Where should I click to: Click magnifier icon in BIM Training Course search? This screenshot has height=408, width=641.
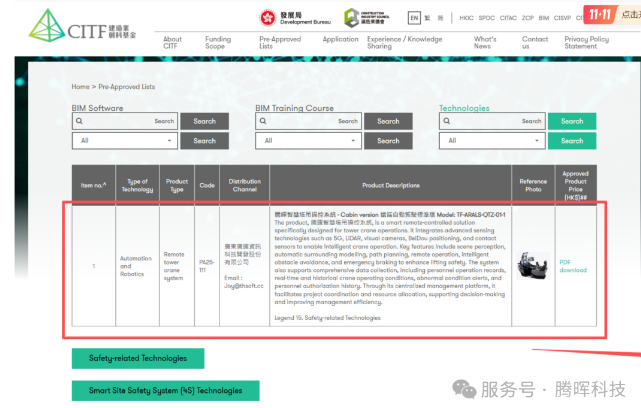point(264,121)
